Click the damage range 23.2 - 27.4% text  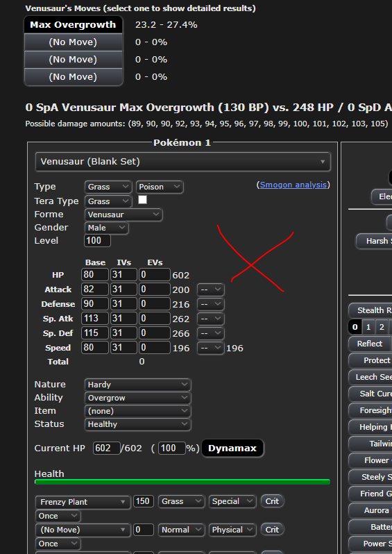coord(166,25)
